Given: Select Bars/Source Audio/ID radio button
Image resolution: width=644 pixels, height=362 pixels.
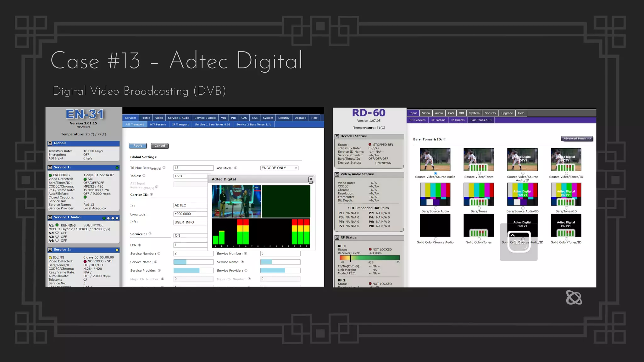Looking at the screenshot, I should 523,208.
